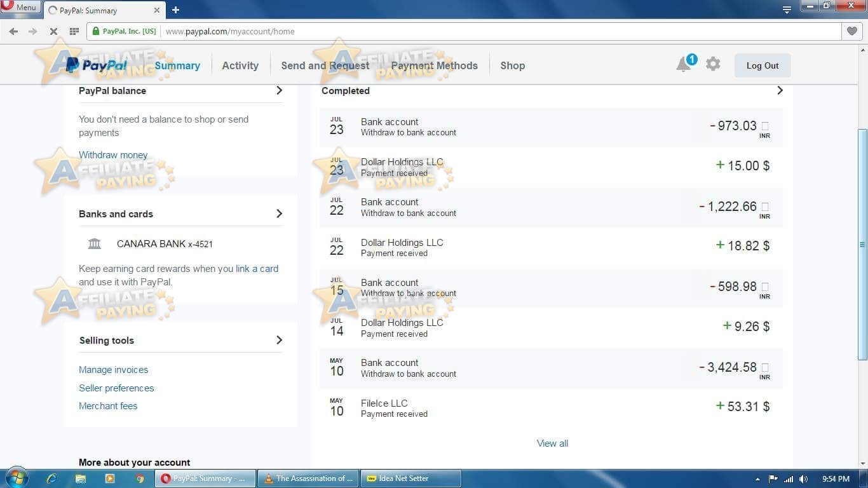The width and height of the screenshot is (868, 488).
Task: Bookmark page with the heart icon
Action: [852, 31]
